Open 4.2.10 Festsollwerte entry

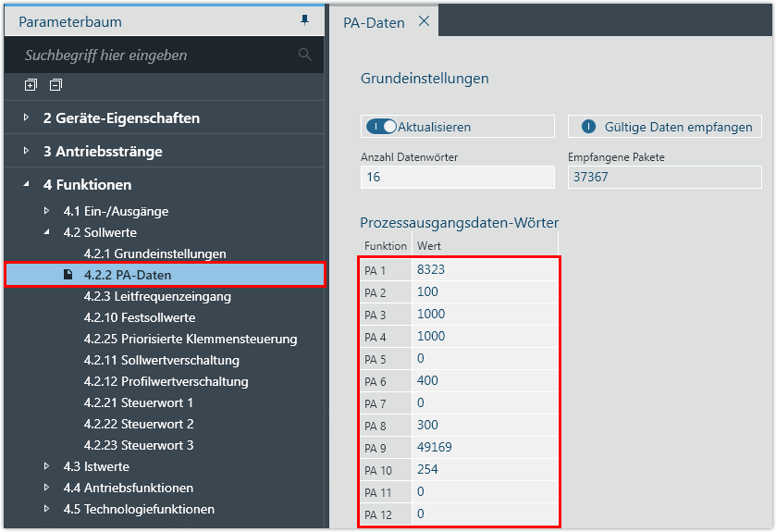click(x=139, y=317)
